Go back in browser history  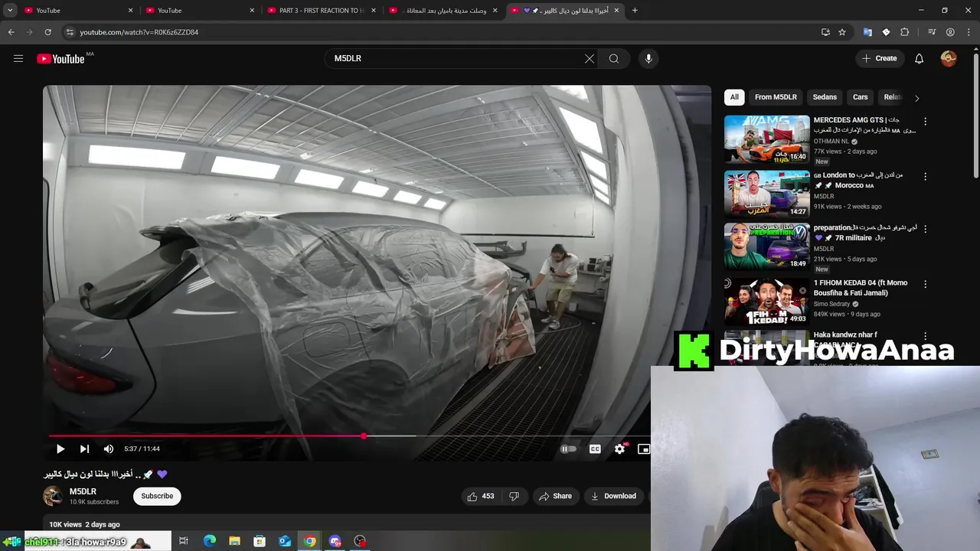coord(11,32)
